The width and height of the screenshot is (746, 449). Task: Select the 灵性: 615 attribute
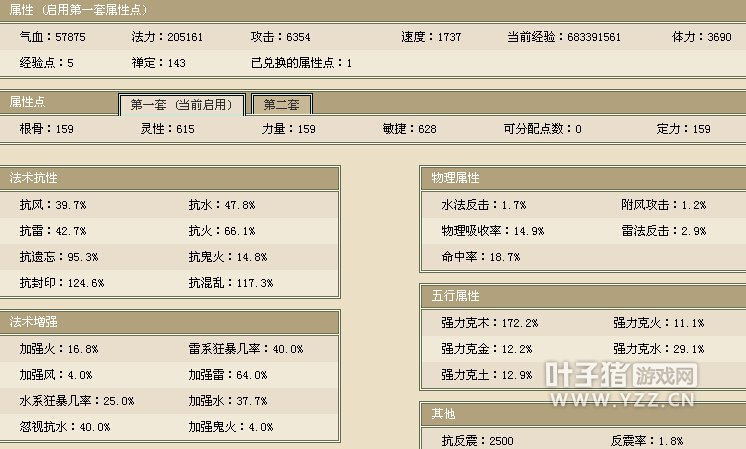tap(168, 129)
